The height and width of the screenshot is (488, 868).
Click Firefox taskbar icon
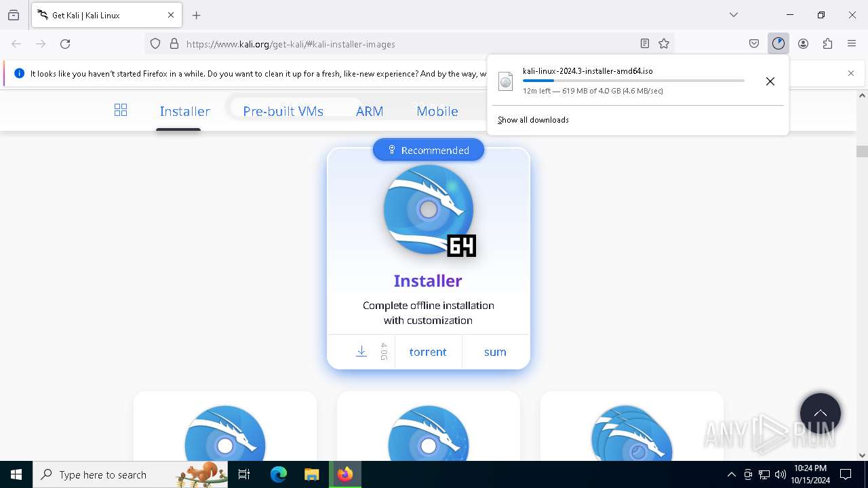coord(345,474)
